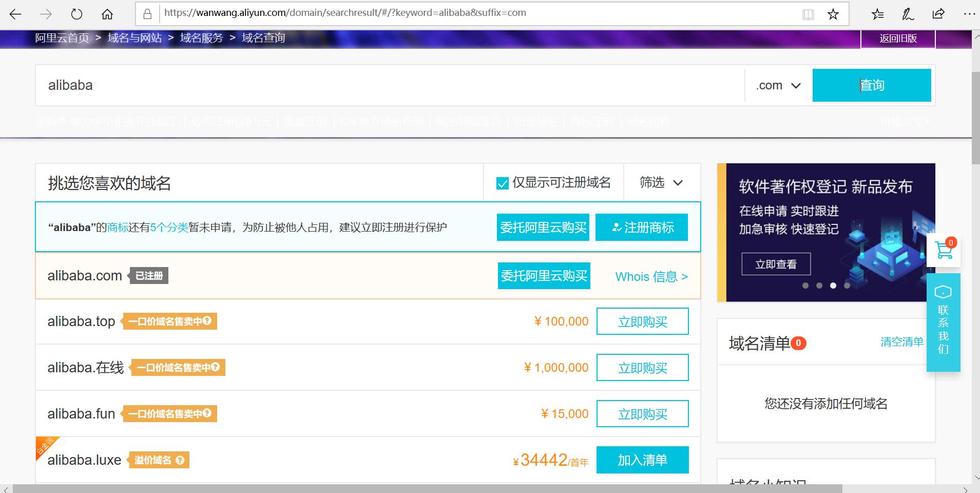The height and width of the screenshot is (493, 980).
Task: Click the vertical scrollbar thumb
Action: 975,118
